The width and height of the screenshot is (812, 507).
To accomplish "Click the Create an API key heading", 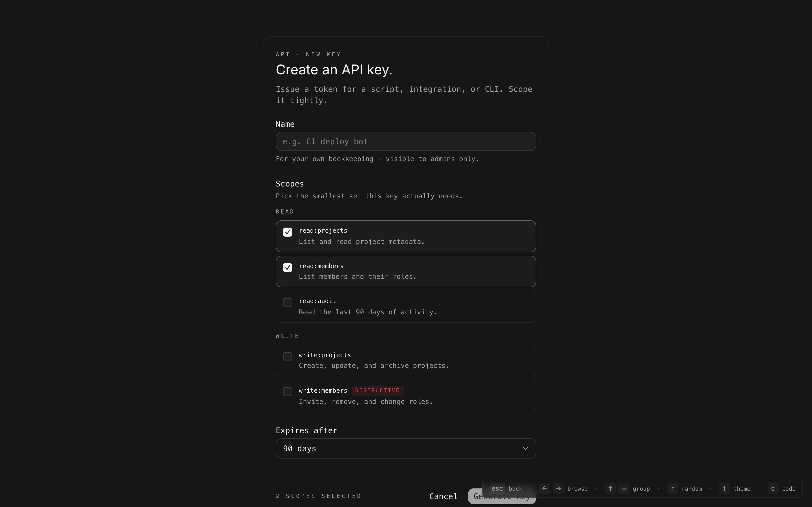I will [x=334, y=70].
